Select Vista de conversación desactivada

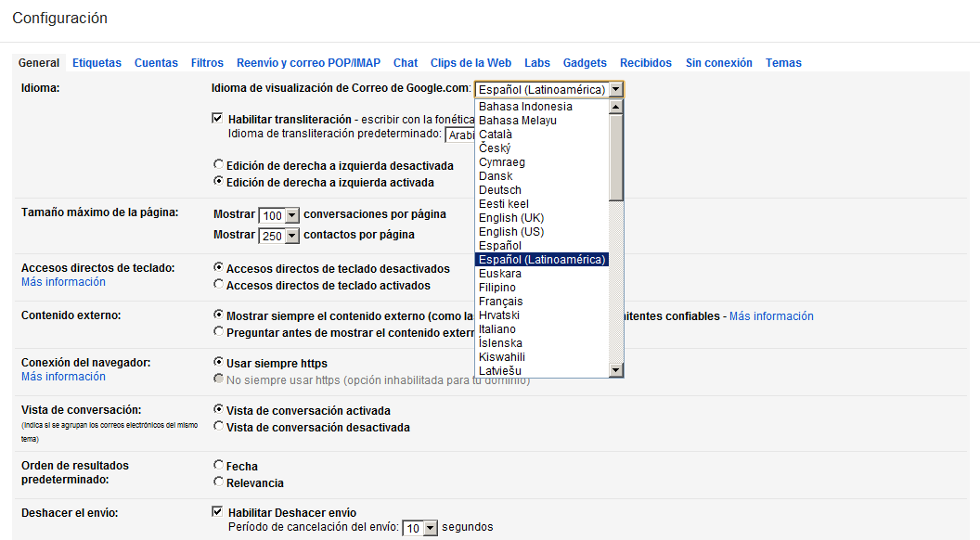(218, 428)
